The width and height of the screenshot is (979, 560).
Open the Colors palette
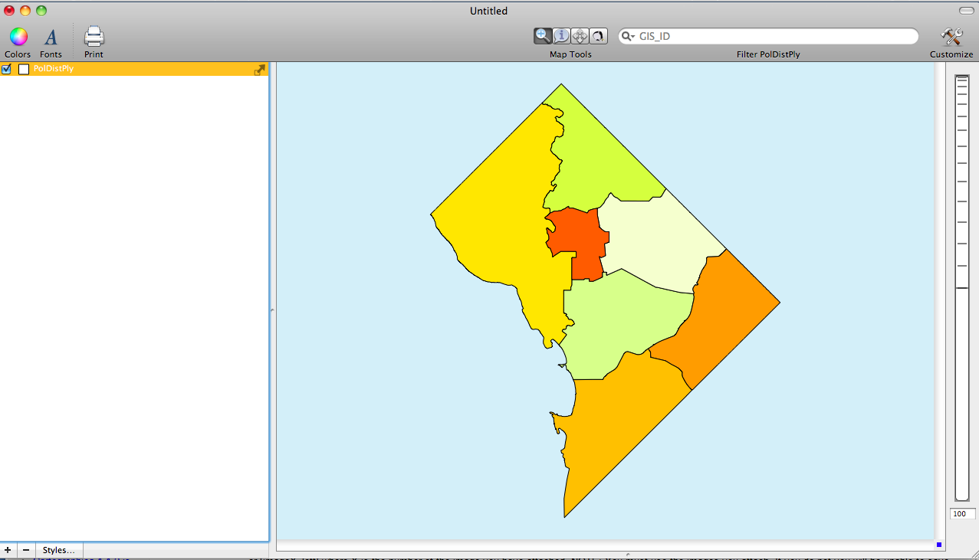point(18,37)
